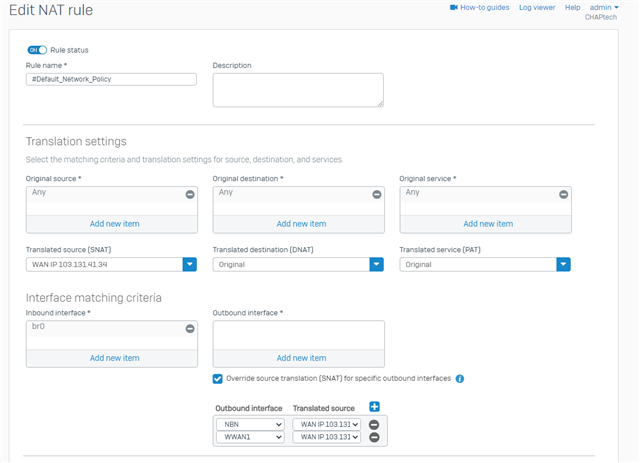Remove Any from Original service list
This screenshot has width=640, height=463.
click(x=563, y=195)
